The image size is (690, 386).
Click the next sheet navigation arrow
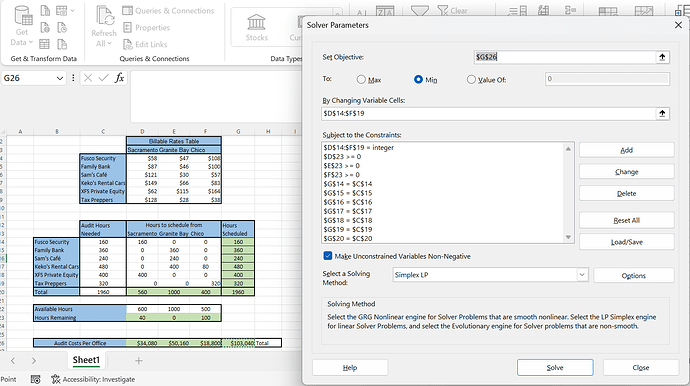[34, 360]
